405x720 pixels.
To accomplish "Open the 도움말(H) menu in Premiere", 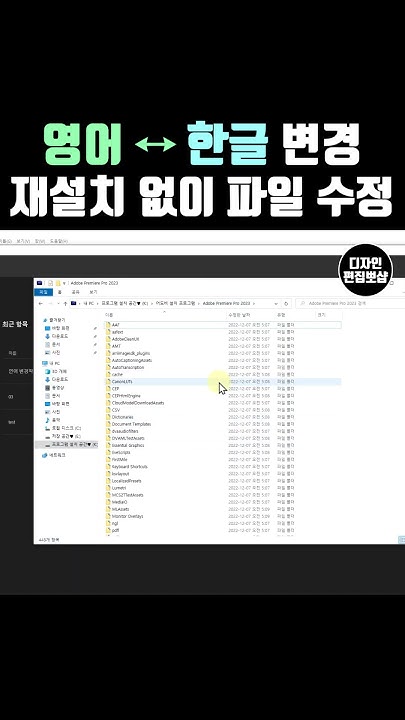I will click(59, 241).
